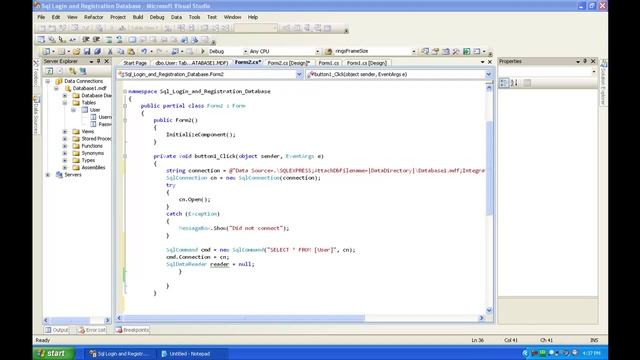Collapse the Form2 class outlining block

click(125, 106)
